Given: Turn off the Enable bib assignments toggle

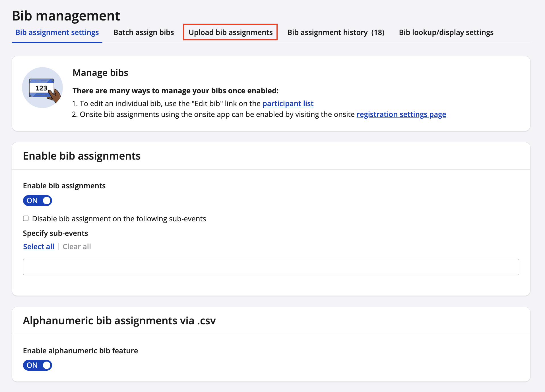Looking at the screenshot, I should 38,201.
